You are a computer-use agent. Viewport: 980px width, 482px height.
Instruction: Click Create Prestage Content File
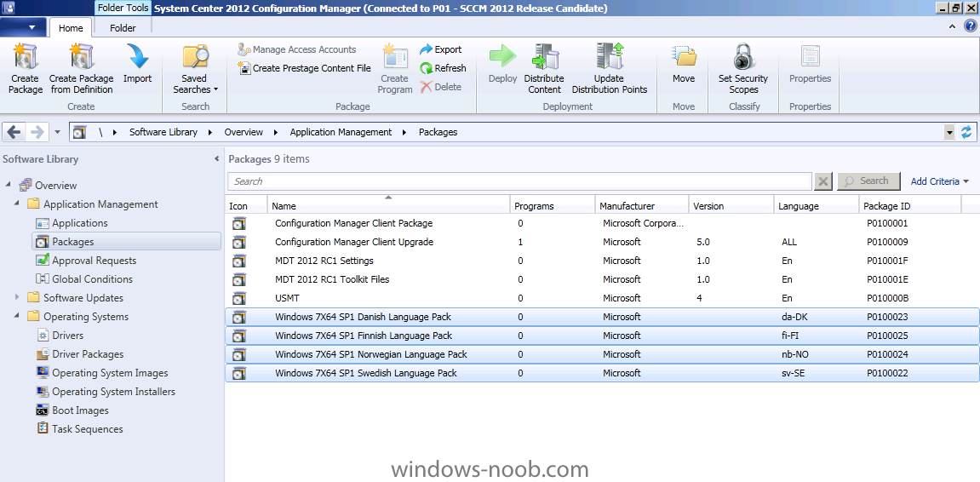[304, 68]
